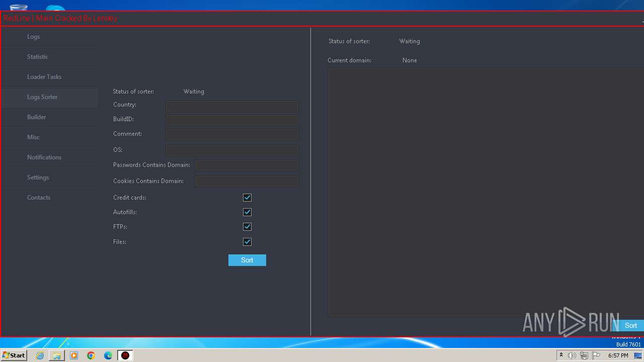Open Windows Media Player from taskbar
Viewport: 644px width, 362px height.
[74, 355]
